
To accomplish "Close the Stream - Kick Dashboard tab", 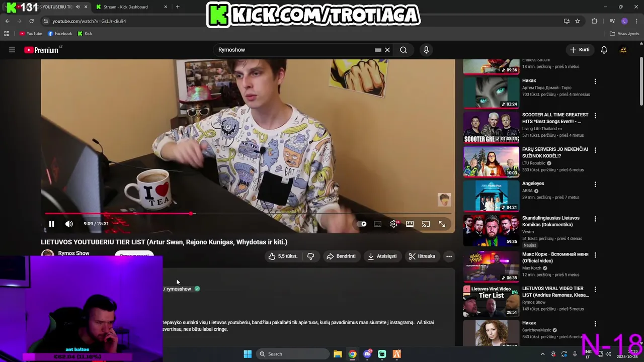I will (x=166, y=7).
